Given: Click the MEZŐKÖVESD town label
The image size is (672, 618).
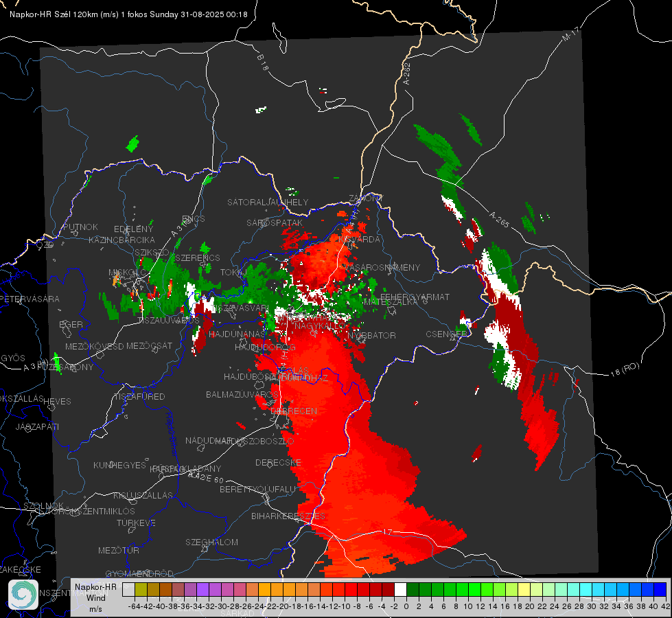Looking at the screenshot, I should coord(94,346).
